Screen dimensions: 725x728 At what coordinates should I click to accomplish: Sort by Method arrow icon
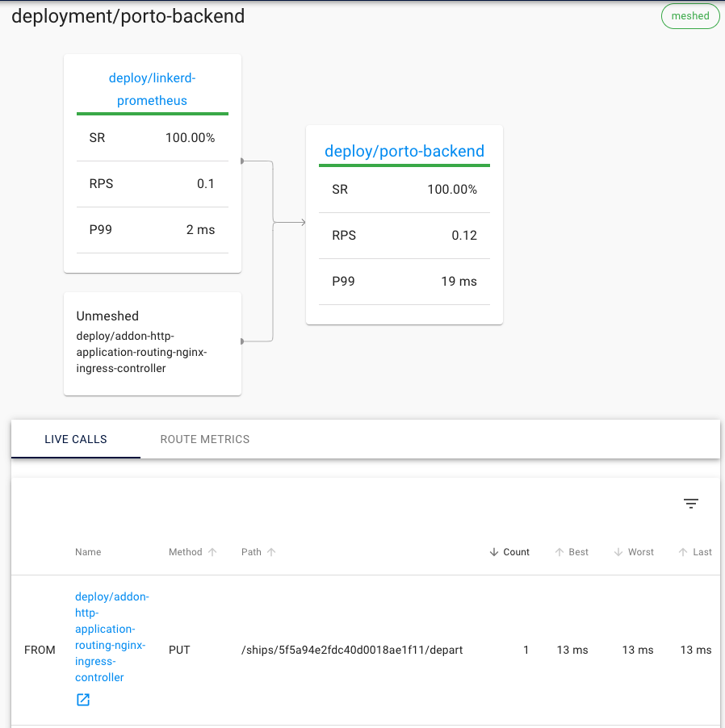point(212,552)
